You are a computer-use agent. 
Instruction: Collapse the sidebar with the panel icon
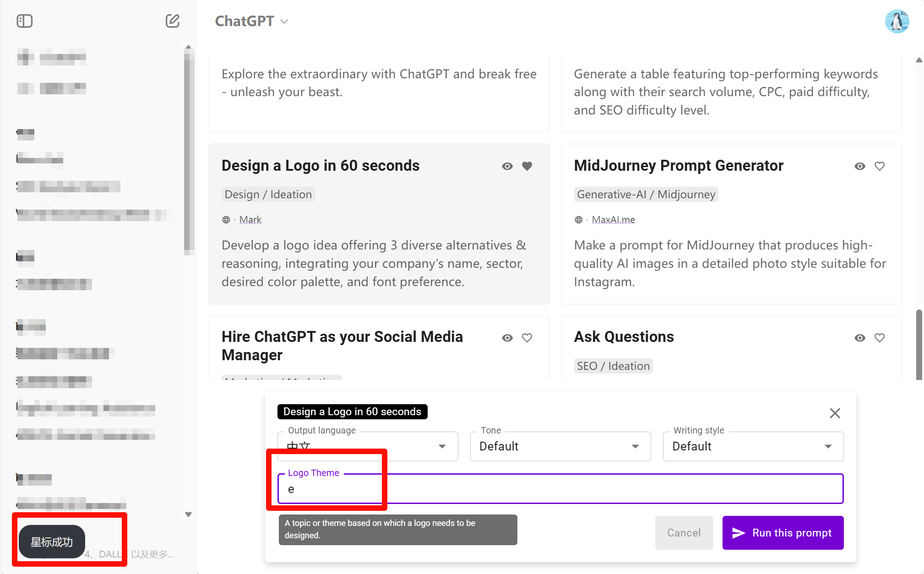pos(25,21)
